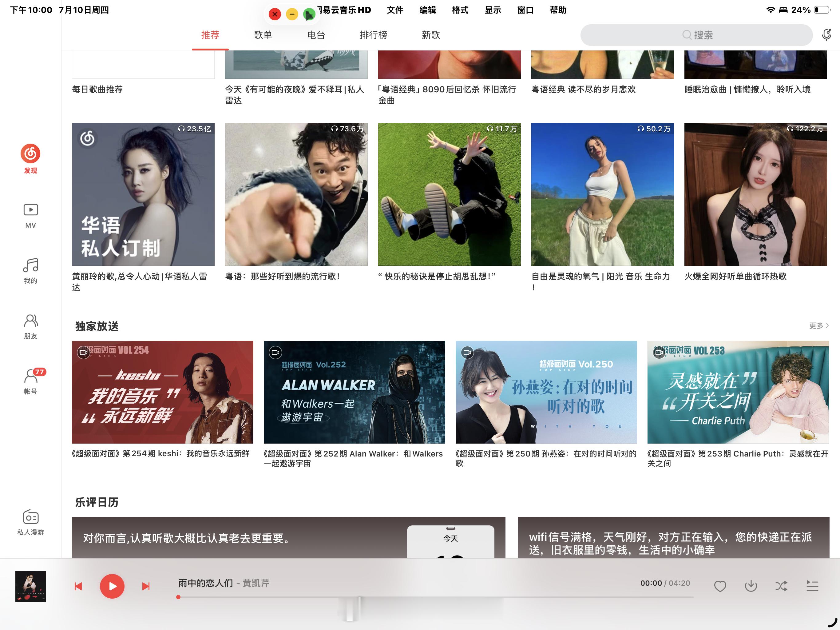The width and height of the screenshot is (840, 630).
Task: Open the now-playing album cover thumbnail
Action: point(31,586)
